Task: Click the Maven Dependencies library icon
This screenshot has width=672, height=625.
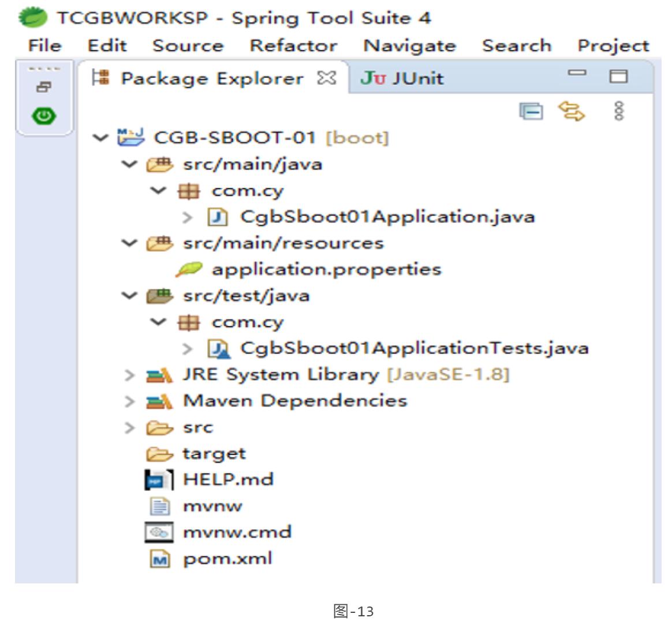Action: [159, 401]
